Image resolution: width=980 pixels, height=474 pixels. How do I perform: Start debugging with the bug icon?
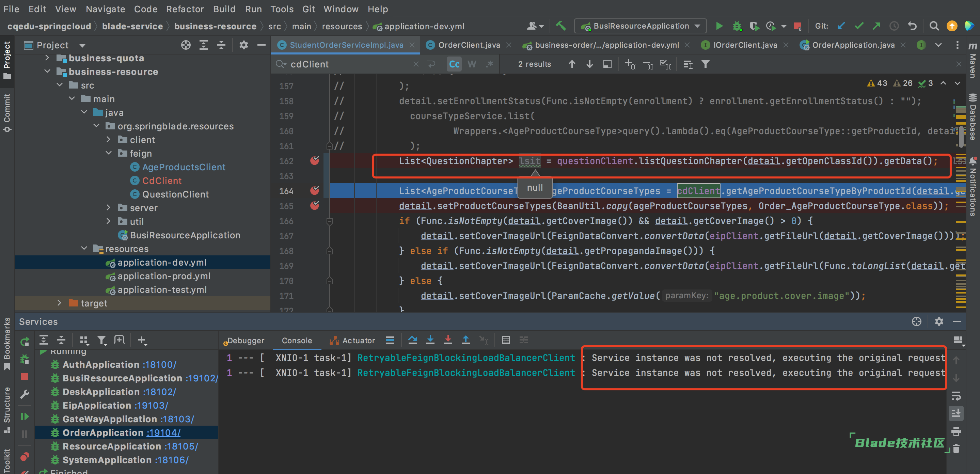point(737,26)
